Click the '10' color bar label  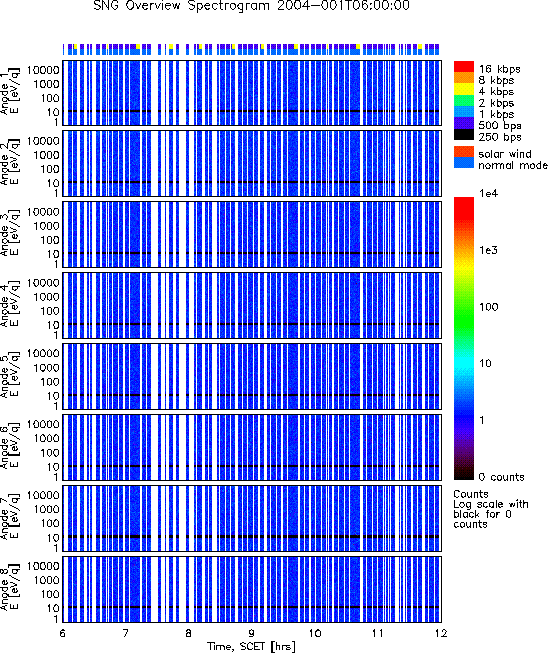pos(486,364)
